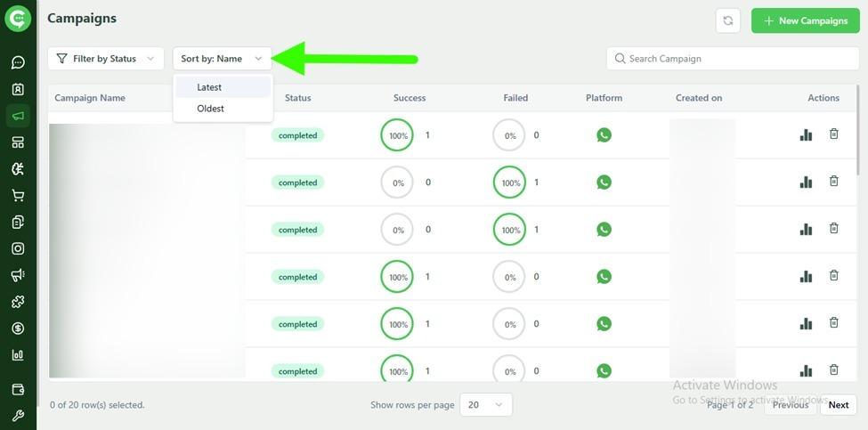Image resolution: width=868 pixels, height=430 pixels.
Task: Choose Oldest in the sort menu
Action: [223, 109]
